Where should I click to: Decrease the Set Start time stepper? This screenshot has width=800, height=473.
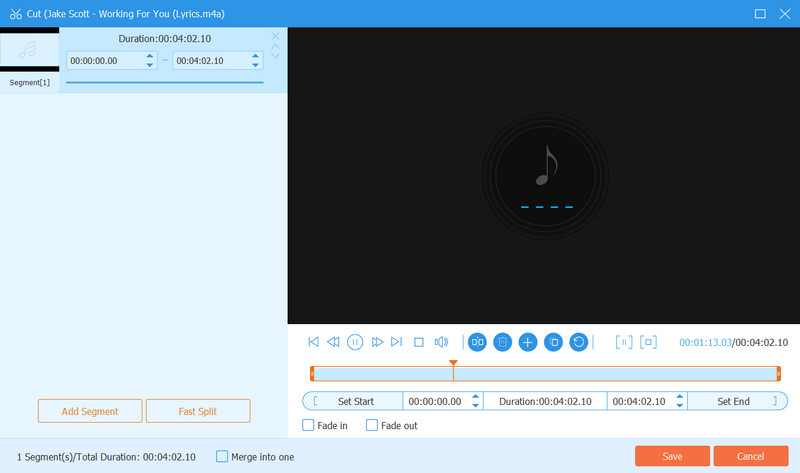pos(476,405)
